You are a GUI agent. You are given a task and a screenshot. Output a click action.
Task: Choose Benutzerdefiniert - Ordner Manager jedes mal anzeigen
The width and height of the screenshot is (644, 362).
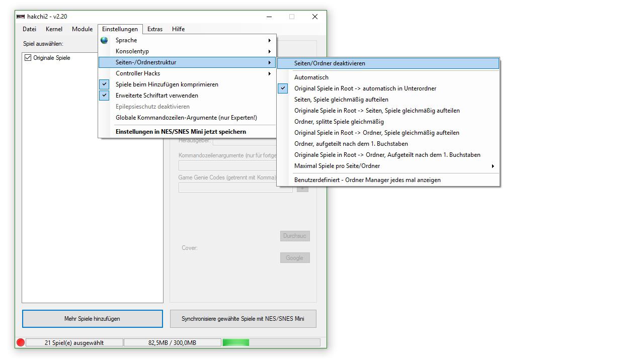click(388, 180)
